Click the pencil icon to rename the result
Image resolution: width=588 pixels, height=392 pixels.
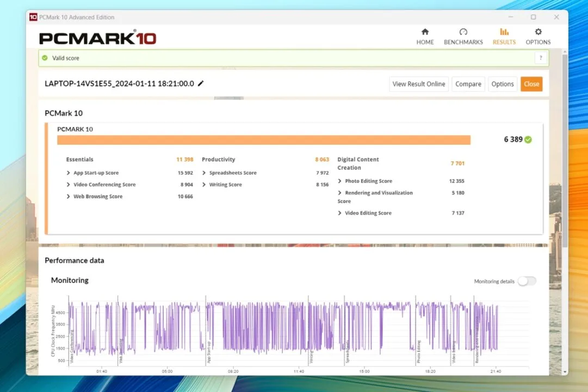click(x=201, y=83)
